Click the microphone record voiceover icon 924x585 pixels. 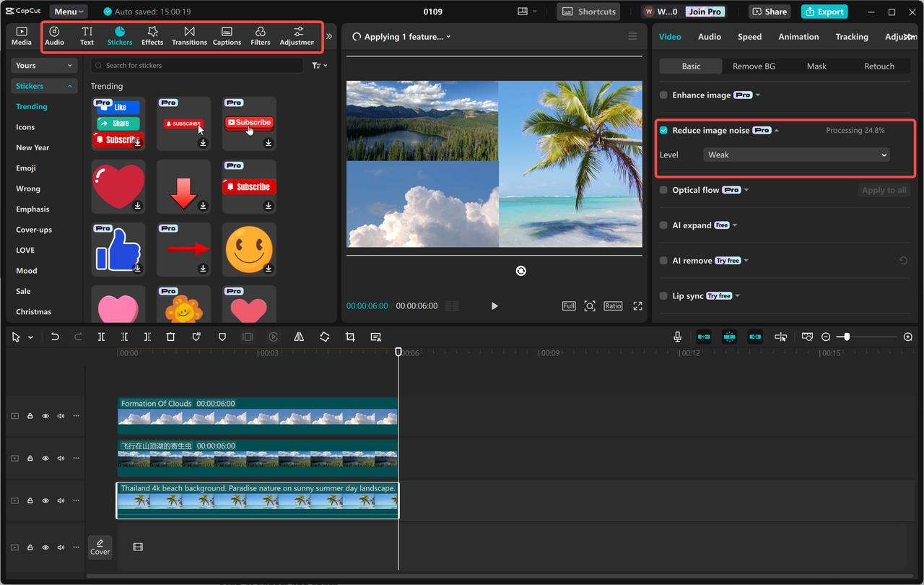tap(677, 337)
